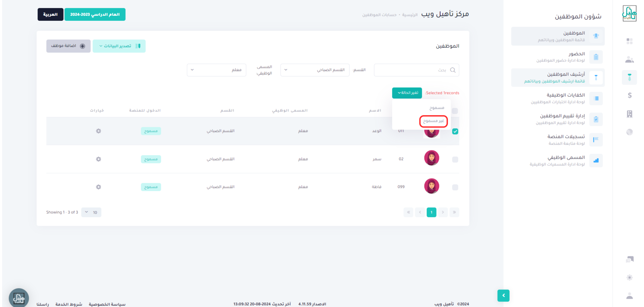The image size is (644, 307).
Task: Check the checkbox for employee فاطة
Action: pyautogui.click(x=455, y=187)
